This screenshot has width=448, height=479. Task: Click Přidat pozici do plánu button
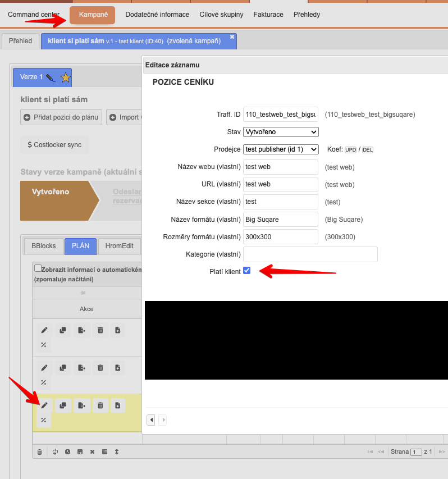[61, 117]
